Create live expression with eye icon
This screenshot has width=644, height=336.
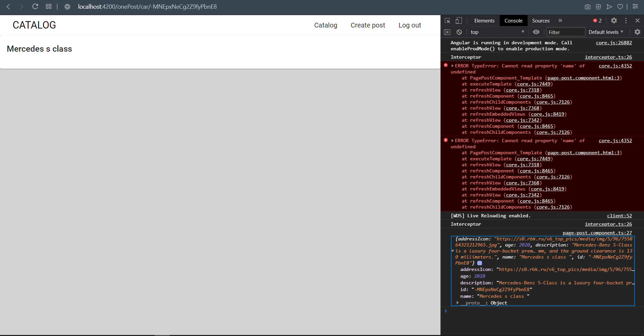pyautogui.click(x=536, y=32)
